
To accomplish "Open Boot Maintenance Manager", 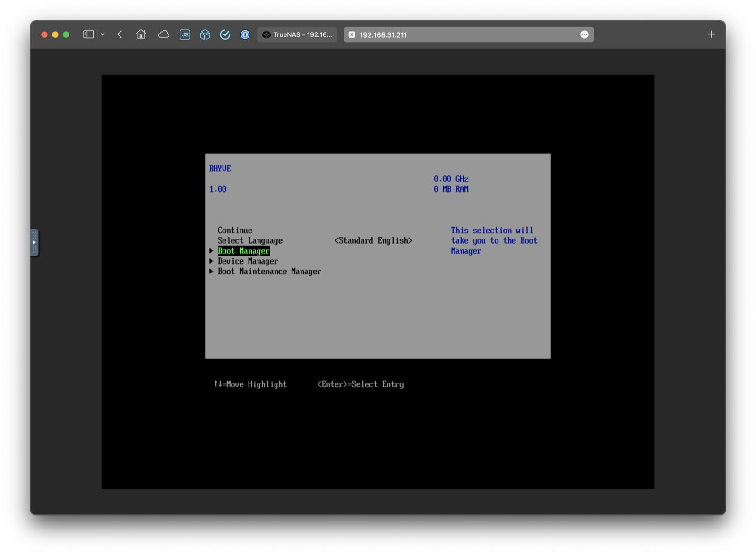I will coord(269,271).
